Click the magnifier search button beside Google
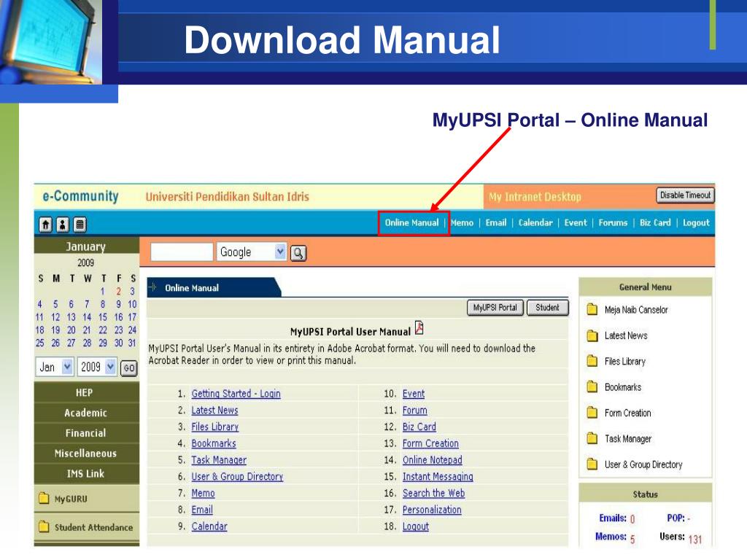Screen dimensions: 747x560 click(x=298, y=253)
